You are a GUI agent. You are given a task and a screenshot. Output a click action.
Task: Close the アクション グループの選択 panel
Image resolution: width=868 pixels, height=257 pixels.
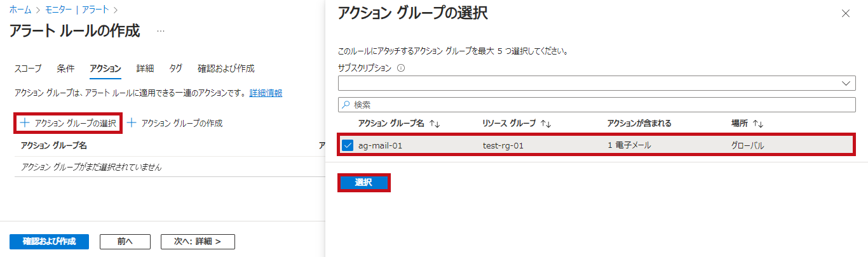[x=845, y=13]
